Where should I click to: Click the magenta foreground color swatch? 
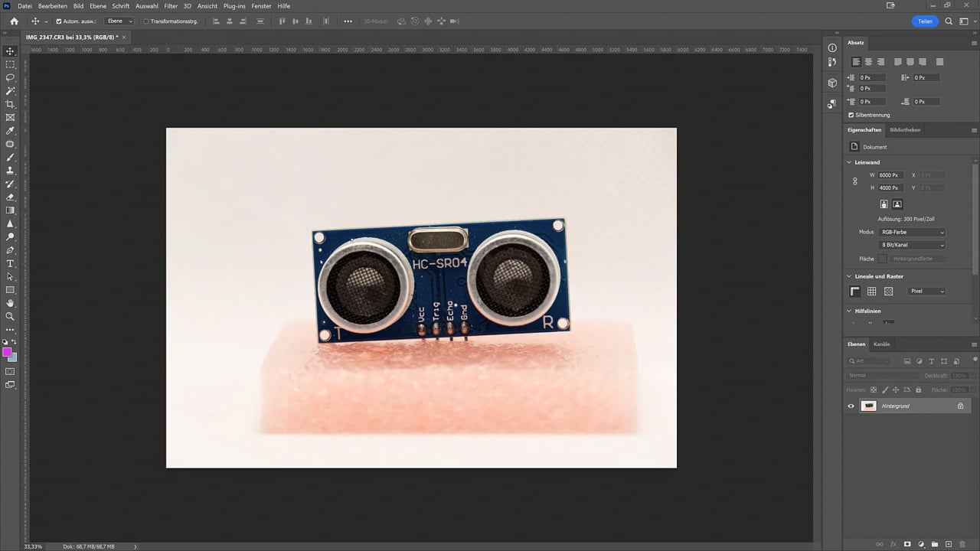tap(8, 353)
